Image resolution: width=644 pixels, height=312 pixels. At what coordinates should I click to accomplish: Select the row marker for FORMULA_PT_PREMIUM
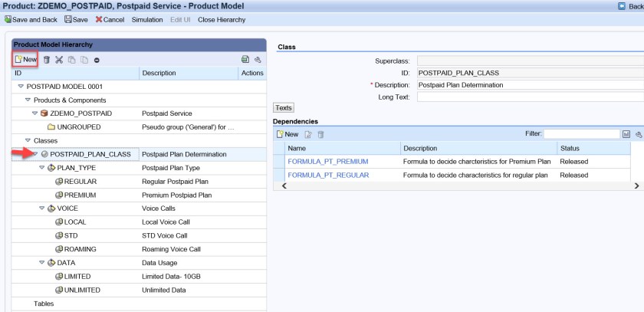pyautogui.click(x=279, y=162)
